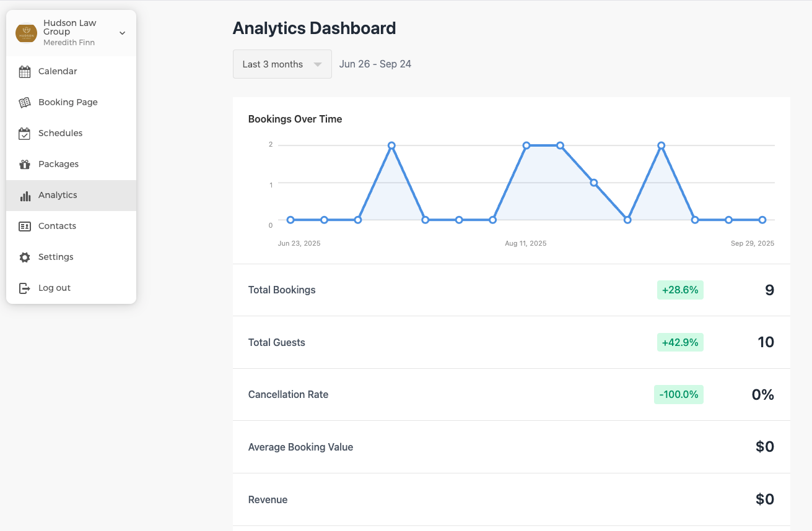Click the Log out arrow icon

[x=25, y=288]
